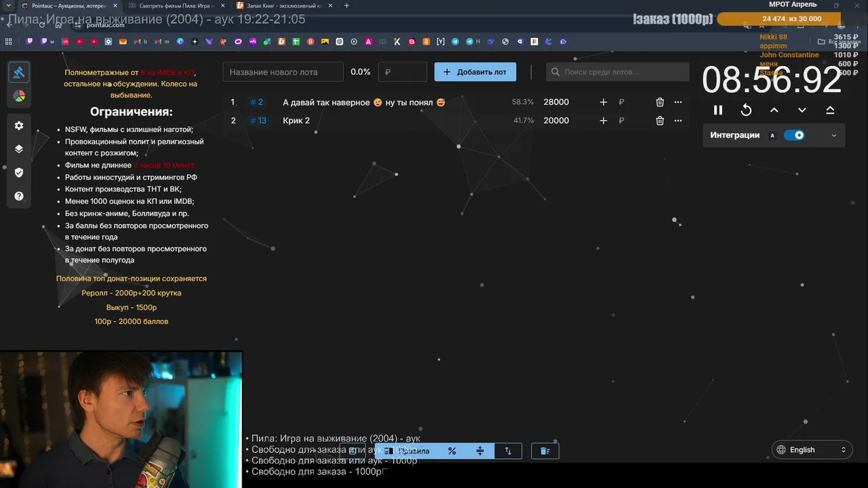Toggle the split-lines icon in bottom toolbar
This screenshot has width=868, height=488.
(x=480, y=451)
